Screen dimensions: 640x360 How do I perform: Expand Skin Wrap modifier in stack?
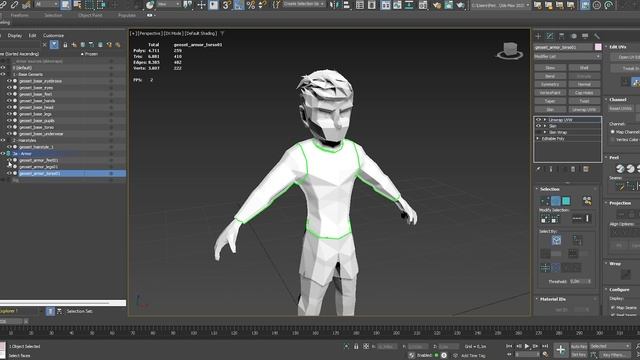[544, 132]
